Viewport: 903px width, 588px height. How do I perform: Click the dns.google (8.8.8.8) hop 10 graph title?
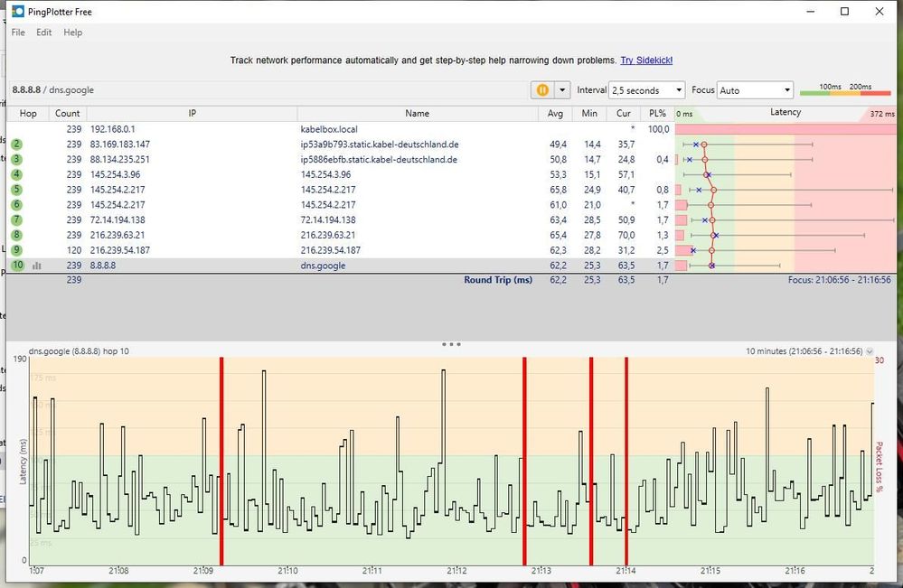click(x=79, y=351)
